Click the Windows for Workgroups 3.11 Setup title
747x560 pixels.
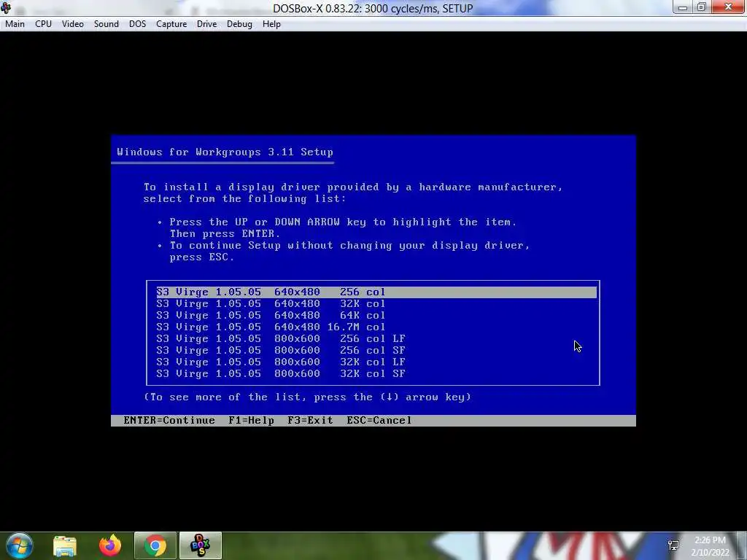(225, 152)
